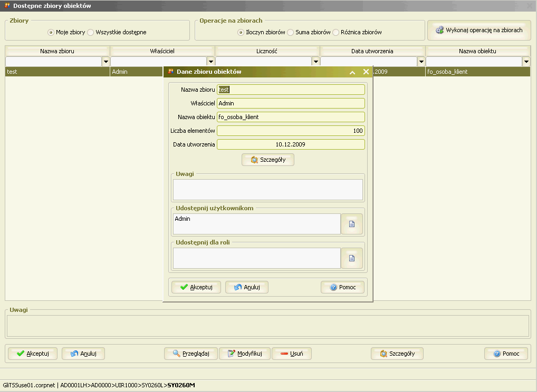Click Szczegóły in the main window bottom bar
537x392 pixels.
(x=397, y=354)
